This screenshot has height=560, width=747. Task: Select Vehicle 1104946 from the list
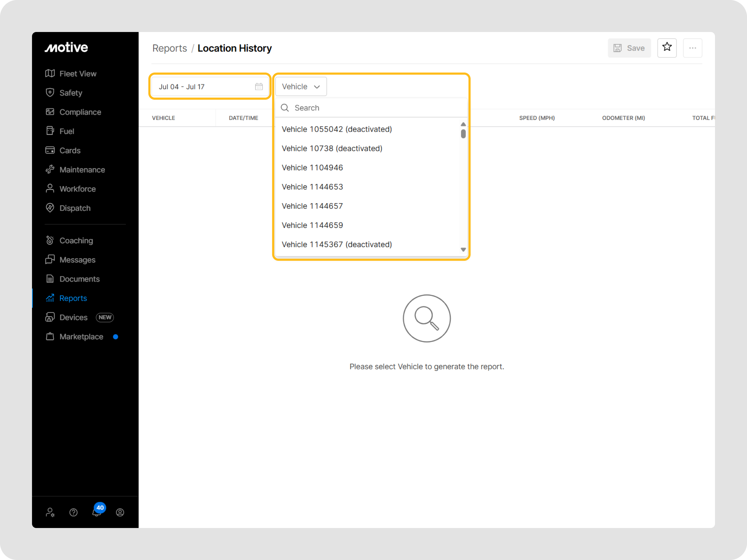click(x=312, y=168)
